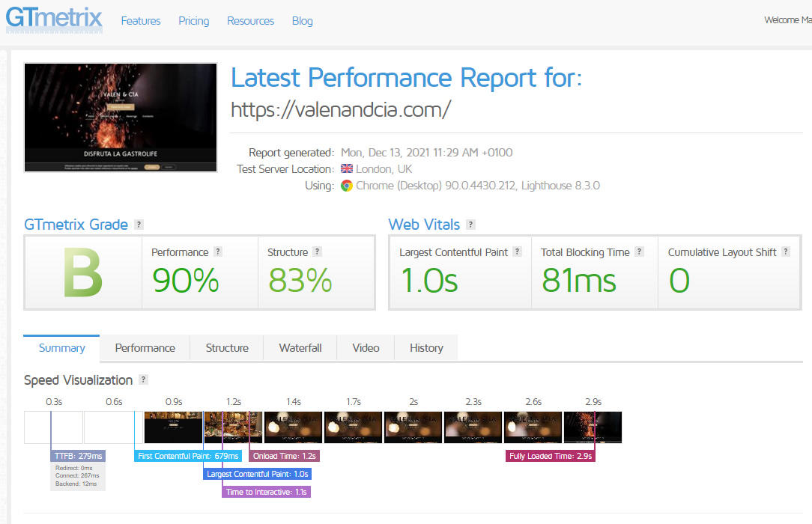Select the Summary tab
Image resolution: width=812 pixels, height=524 pixels.
coord(61,347)
